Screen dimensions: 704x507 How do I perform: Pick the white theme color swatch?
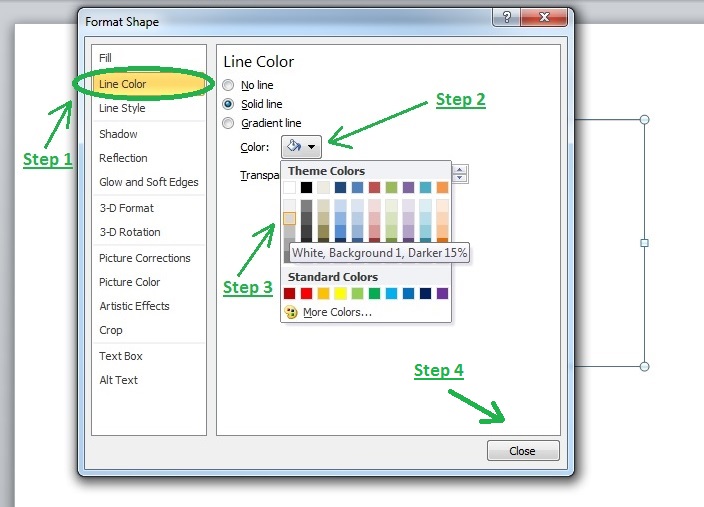(290, 187)
